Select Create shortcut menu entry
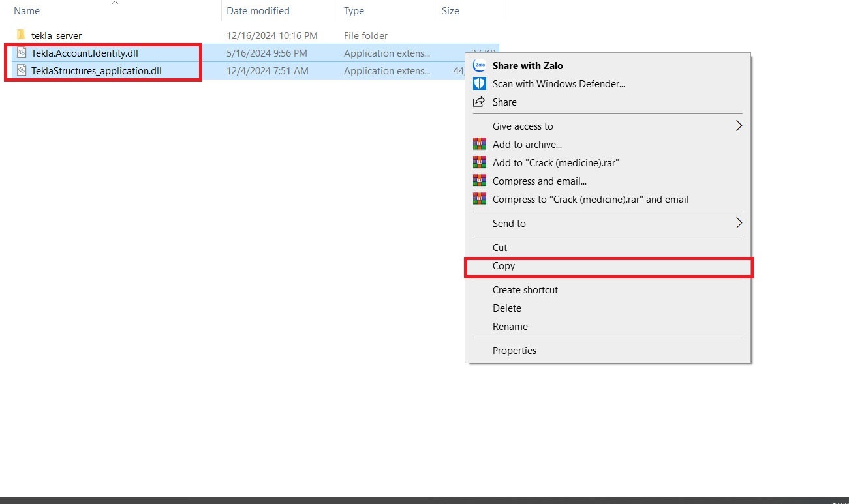849x504 pixels. (x=525, y=290)
